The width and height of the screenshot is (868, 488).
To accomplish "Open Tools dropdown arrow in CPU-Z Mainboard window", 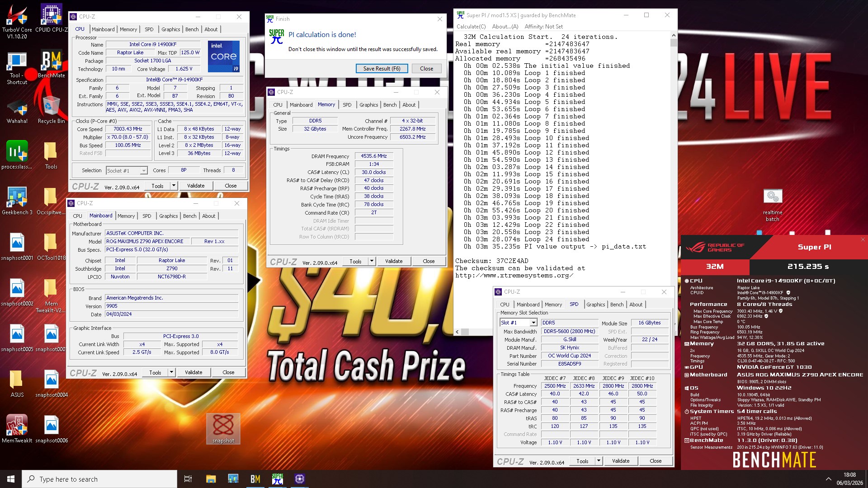I will [x=171, y=372].
